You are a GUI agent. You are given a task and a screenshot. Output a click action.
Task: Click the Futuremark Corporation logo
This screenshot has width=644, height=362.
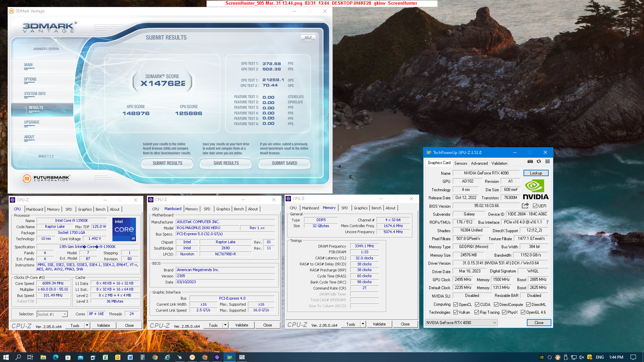click(x=46, y=178)
